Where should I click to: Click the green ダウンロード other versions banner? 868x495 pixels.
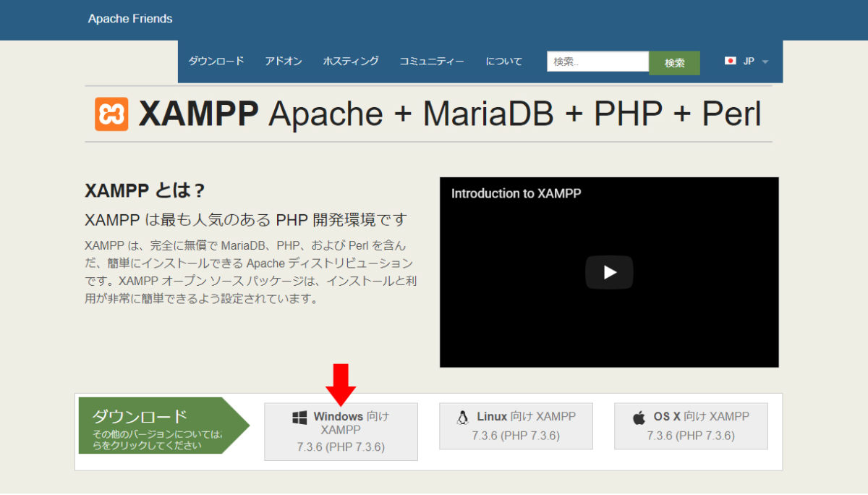click(x=163, y=426)
